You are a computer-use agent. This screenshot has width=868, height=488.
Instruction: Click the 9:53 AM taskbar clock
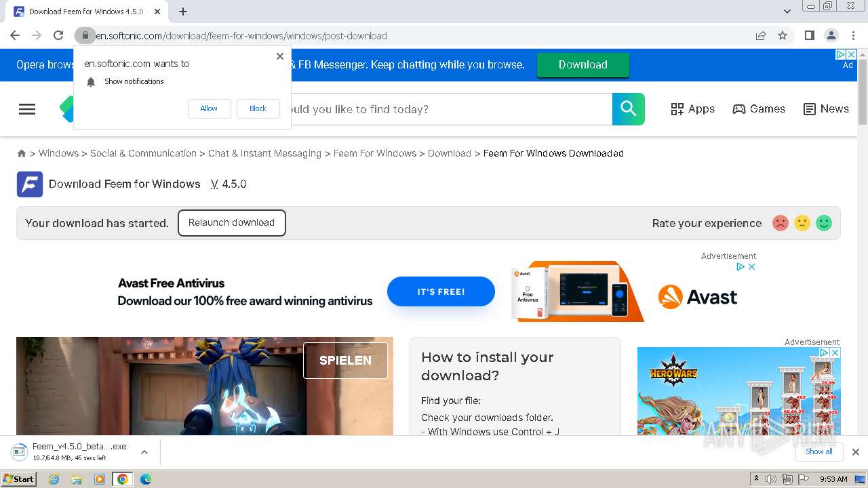pyautogui.click(x=833, y=479)
